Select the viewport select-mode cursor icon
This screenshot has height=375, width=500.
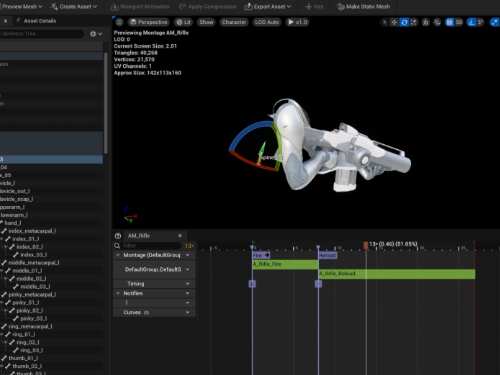[385, 22]
